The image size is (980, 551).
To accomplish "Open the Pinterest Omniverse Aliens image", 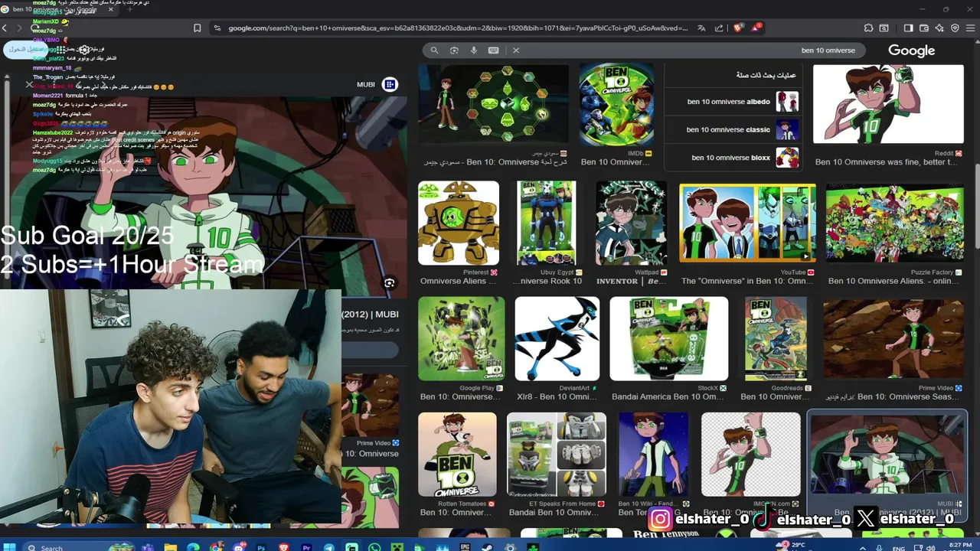I will (x=458, y=223).
